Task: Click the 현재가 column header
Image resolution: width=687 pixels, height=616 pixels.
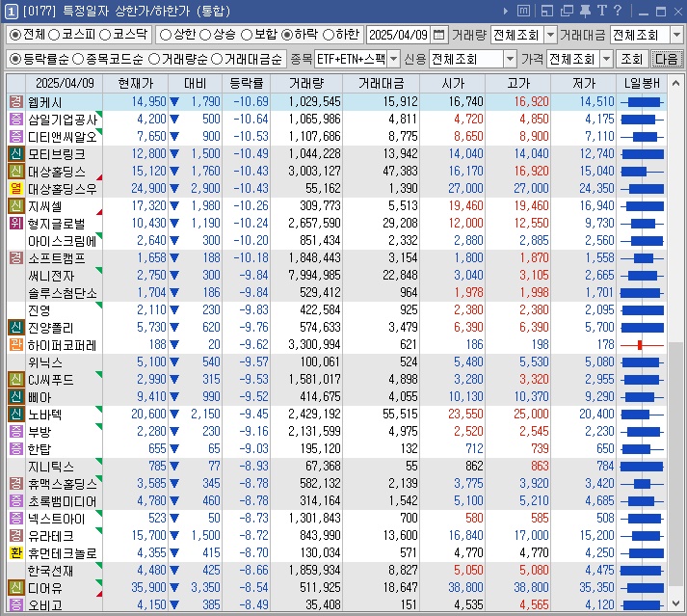Action: (x=136, y=83)
